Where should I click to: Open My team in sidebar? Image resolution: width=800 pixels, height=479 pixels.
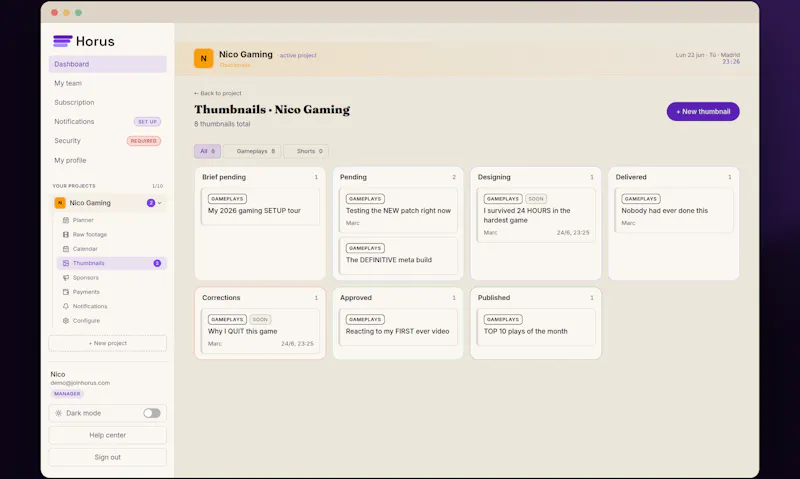click(108, 83)
